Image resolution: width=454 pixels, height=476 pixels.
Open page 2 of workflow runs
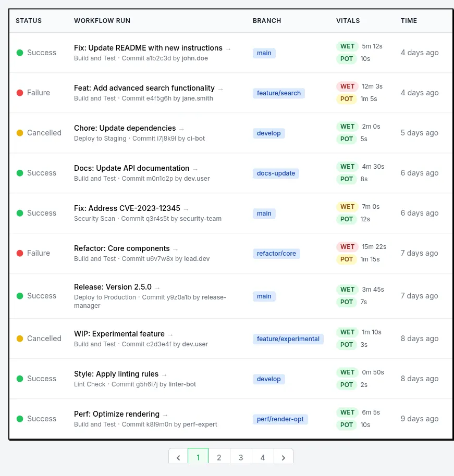pyautogui.click(x=219, y=458)
